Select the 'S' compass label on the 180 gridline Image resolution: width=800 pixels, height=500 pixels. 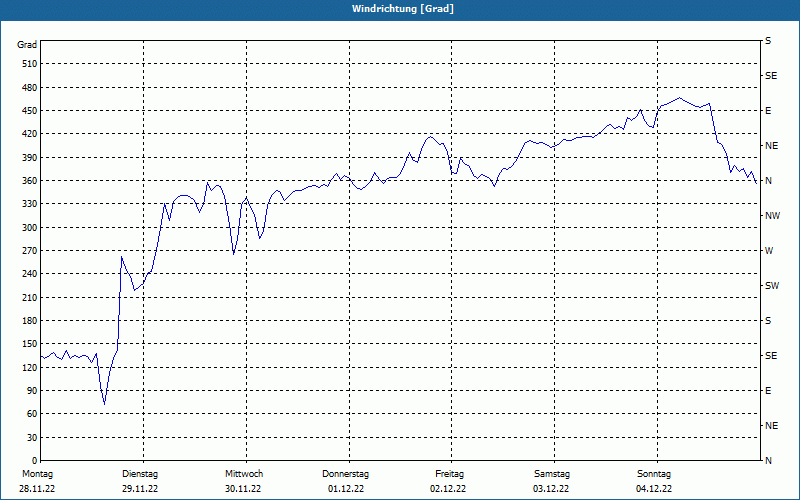[768, 321]
